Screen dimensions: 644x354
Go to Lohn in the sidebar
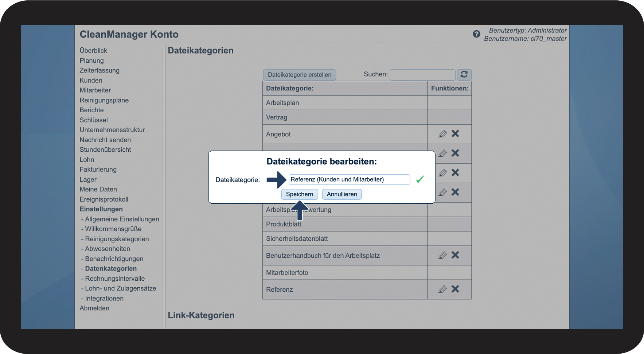coord(87,160)
